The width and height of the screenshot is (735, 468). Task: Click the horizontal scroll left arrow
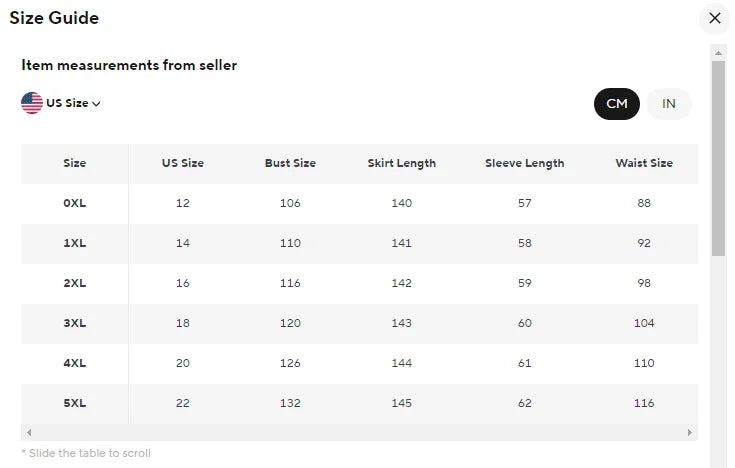(x=29, y=433)
